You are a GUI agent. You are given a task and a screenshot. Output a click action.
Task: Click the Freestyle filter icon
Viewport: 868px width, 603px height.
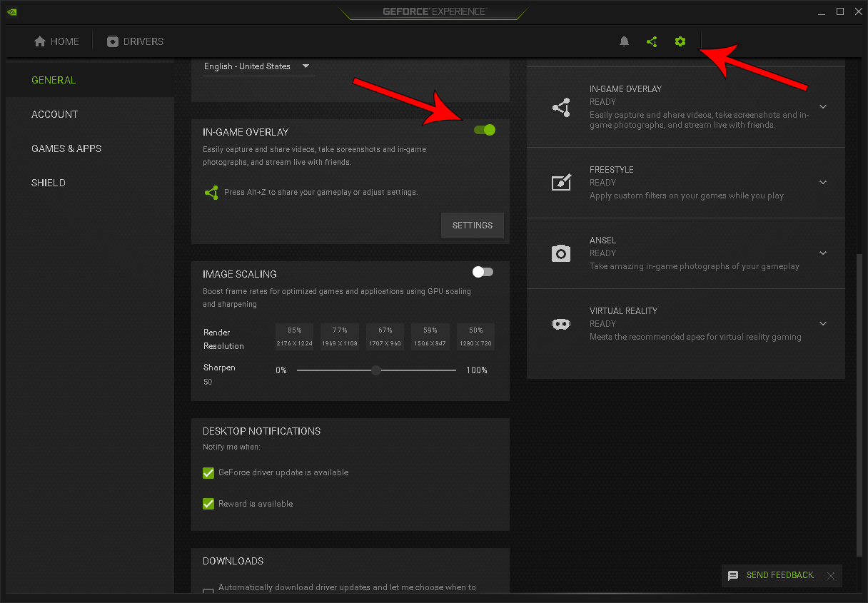tap(562, 182)
